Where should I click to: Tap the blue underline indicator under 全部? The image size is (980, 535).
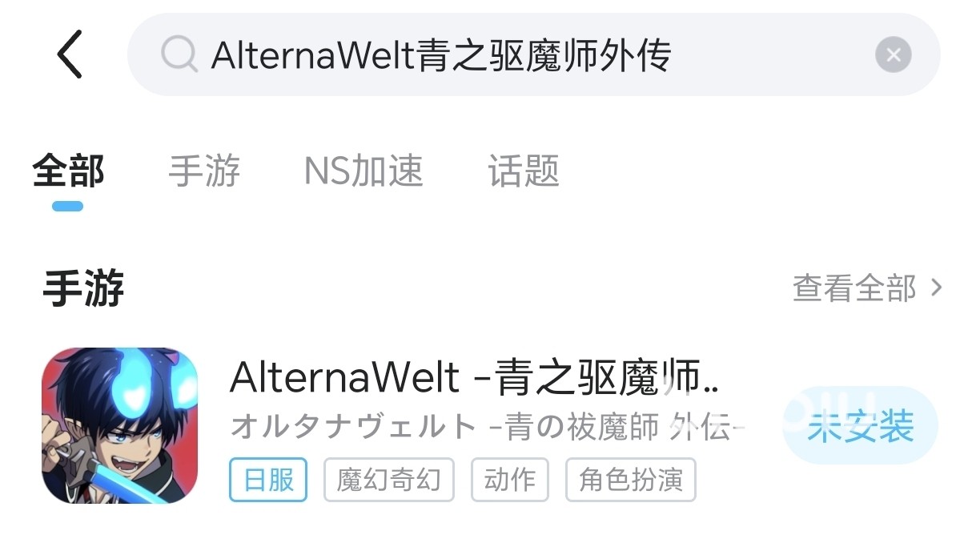pyautogui.click(x=68, y=206)
